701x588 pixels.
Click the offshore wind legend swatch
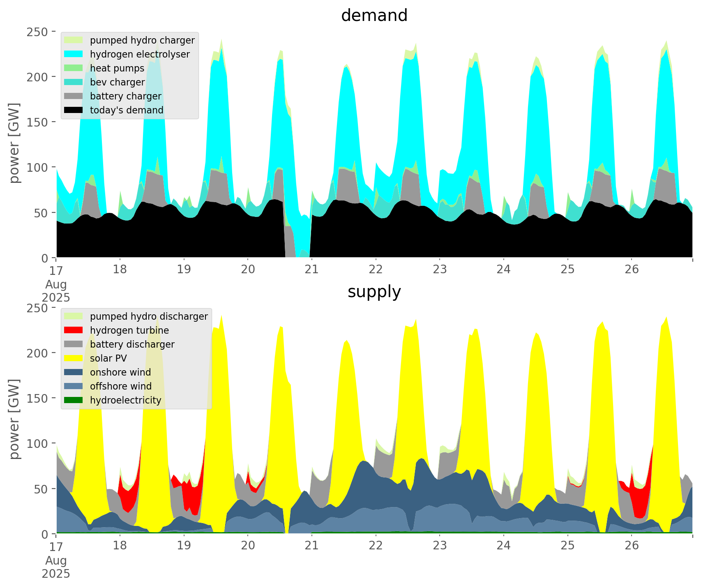(x=74, y=386)
